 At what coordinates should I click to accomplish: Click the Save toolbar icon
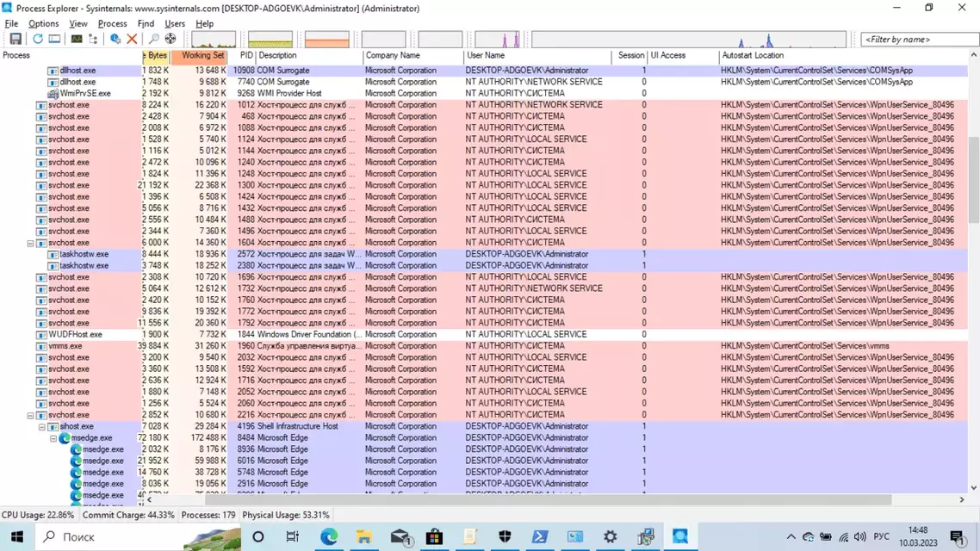pyautogui.click(x=16, y=39)
